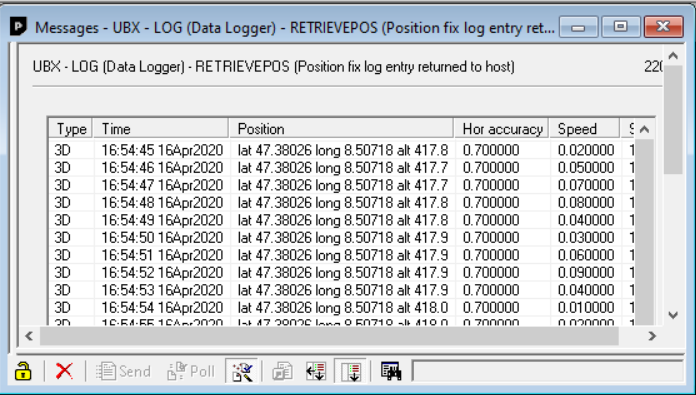Viewport: 696px width, 395px height.
Task: Click the outer vertical scrollbar down arrow
Action: pos(673,315)
